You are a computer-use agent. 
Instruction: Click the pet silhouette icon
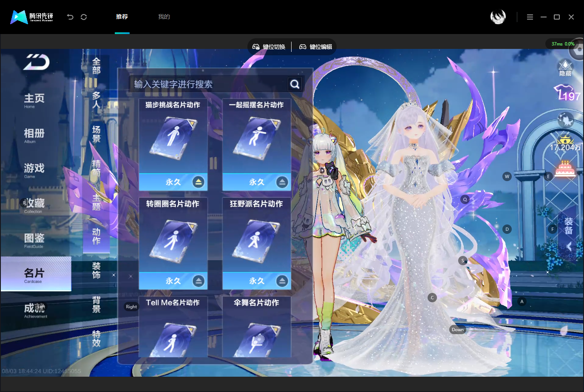[x=566, y=120]
